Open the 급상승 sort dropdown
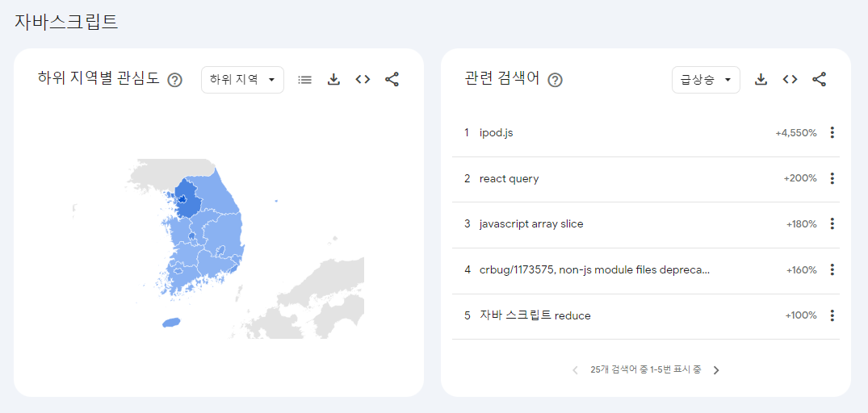The width and height of the screenshot is (868, 413). 706,80
